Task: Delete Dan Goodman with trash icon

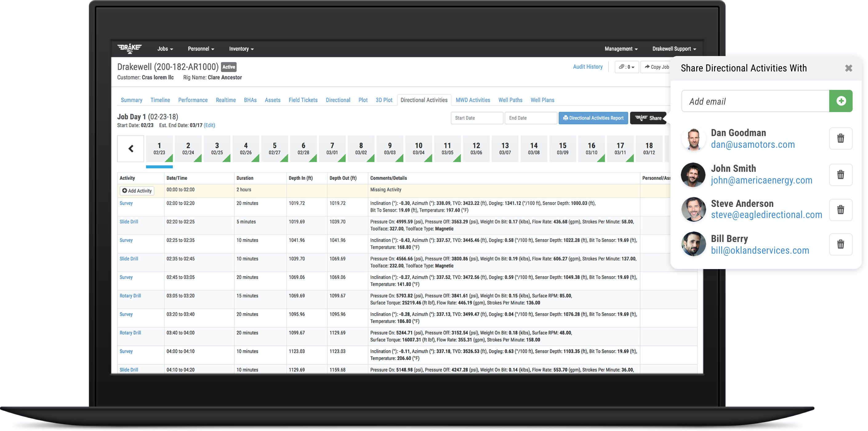Action: coord(841,139)
